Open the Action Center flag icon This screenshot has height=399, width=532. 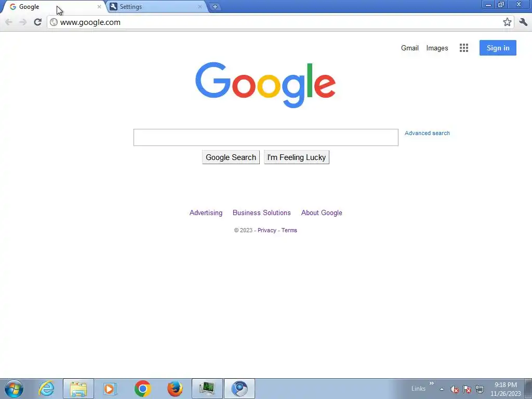point(467,390)
